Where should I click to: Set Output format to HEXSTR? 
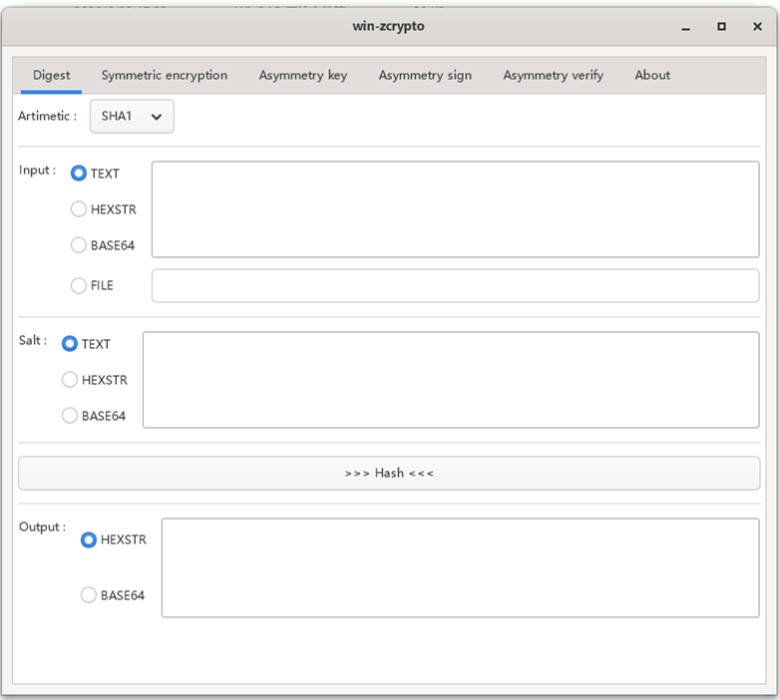pos(114,539)
